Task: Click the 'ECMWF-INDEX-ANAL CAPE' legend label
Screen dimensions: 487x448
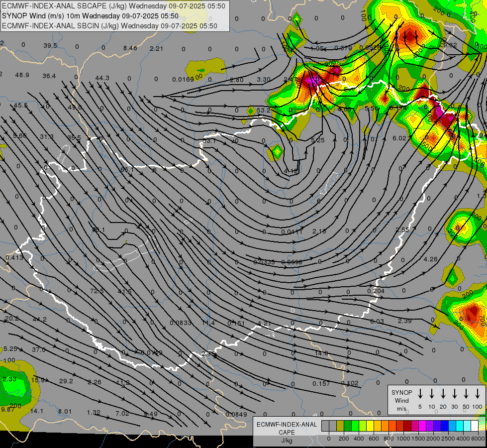Action: pos(287,428)
